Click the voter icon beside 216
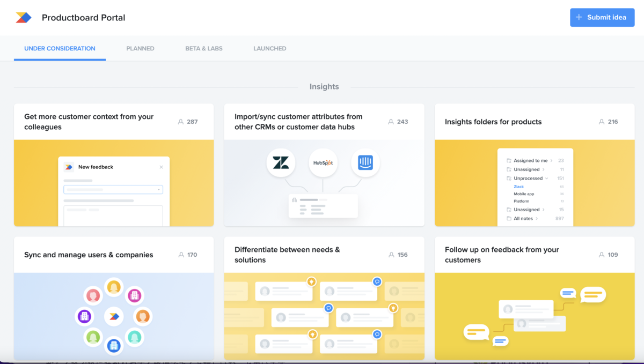 click(602, 122)
